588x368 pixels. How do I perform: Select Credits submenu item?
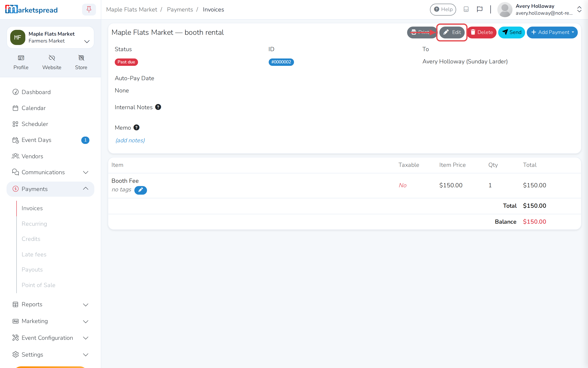click(31, 239)
